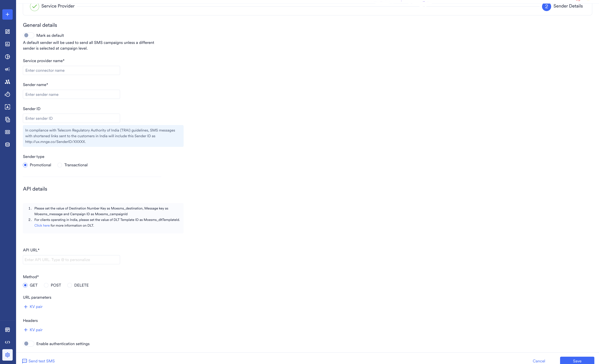Click the Service provider name field
The height and width of the screenshot is (364, 599).
coord(71,70)
